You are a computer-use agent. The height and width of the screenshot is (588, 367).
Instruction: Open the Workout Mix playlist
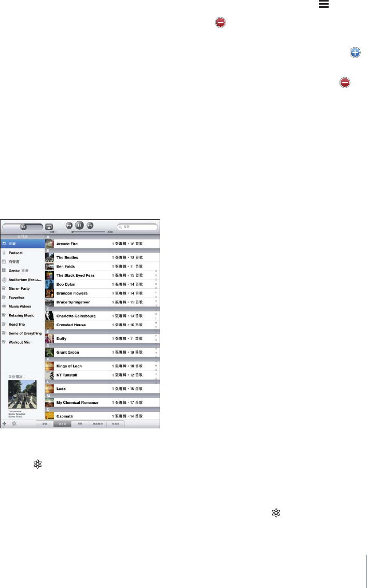22,342
